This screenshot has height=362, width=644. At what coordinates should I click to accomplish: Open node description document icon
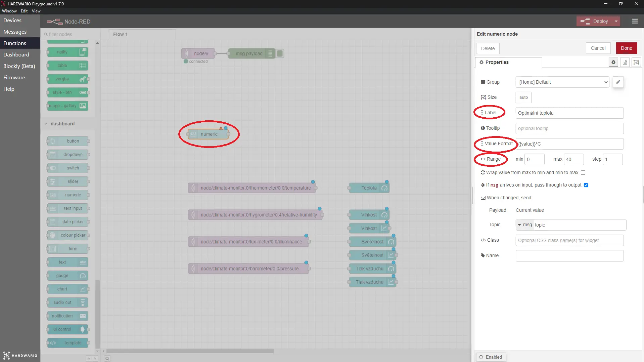click(x=625, y=62)
